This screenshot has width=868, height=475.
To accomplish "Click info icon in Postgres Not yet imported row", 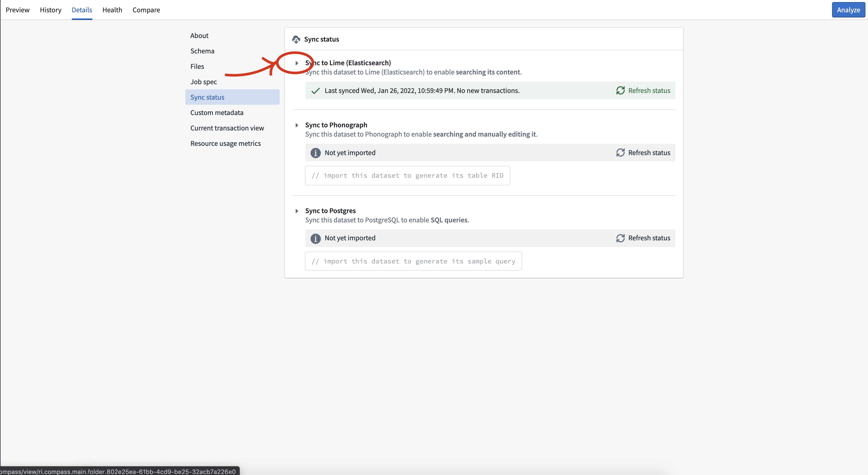I will [315, 238].
